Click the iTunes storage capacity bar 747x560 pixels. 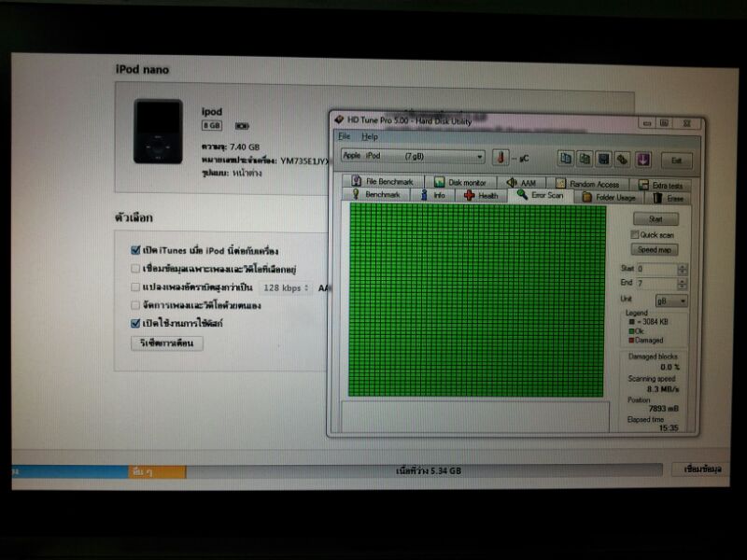click(336, 470)
